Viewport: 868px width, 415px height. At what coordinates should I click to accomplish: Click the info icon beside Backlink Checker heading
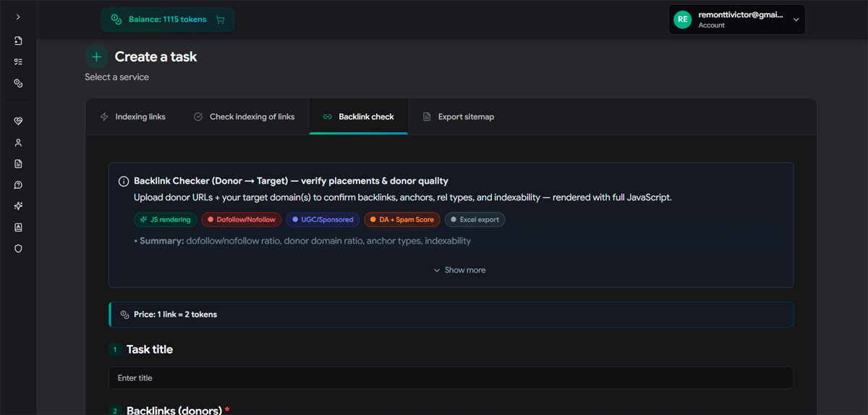[124, 181]
